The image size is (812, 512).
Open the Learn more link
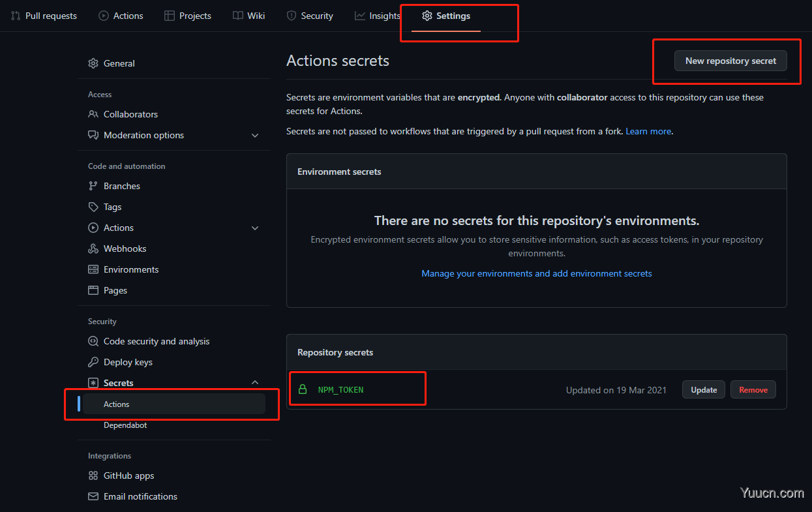(x=648, y=131)
